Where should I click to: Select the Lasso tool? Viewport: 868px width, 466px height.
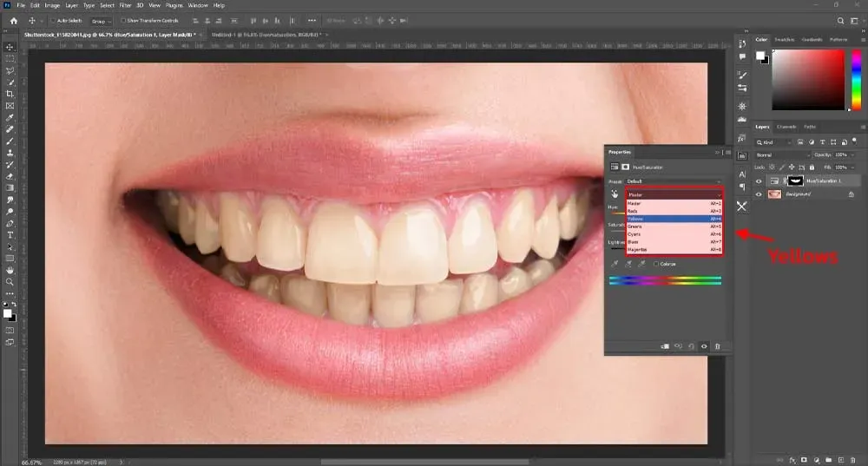click(10, 70)
